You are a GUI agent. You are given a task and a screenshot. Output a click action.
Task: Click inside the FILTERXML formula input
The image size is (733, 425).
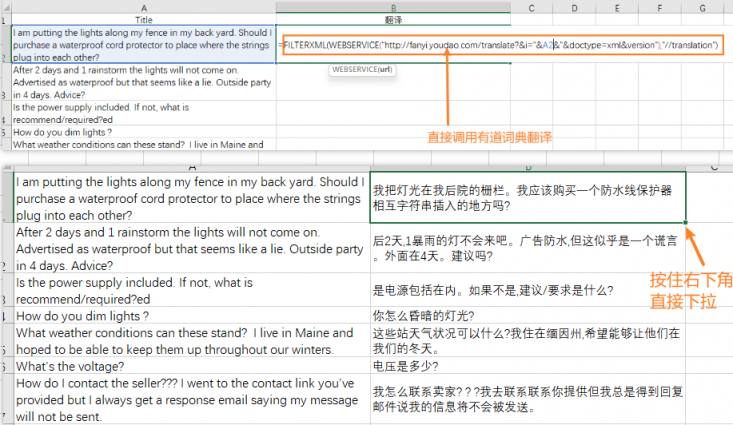(503, 45)
